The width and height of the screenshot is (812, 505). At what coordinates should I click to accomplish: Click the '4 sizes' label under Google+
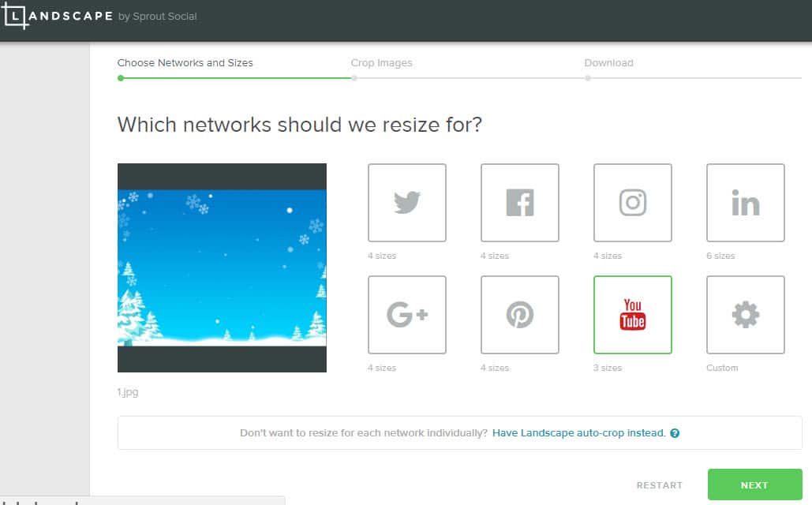coord(382,368)
